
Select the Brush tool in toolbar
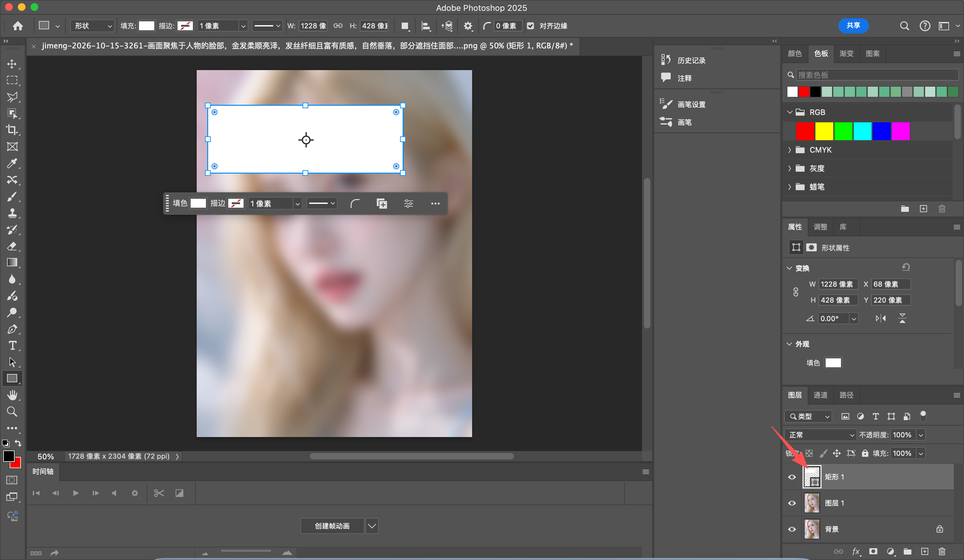12,197
